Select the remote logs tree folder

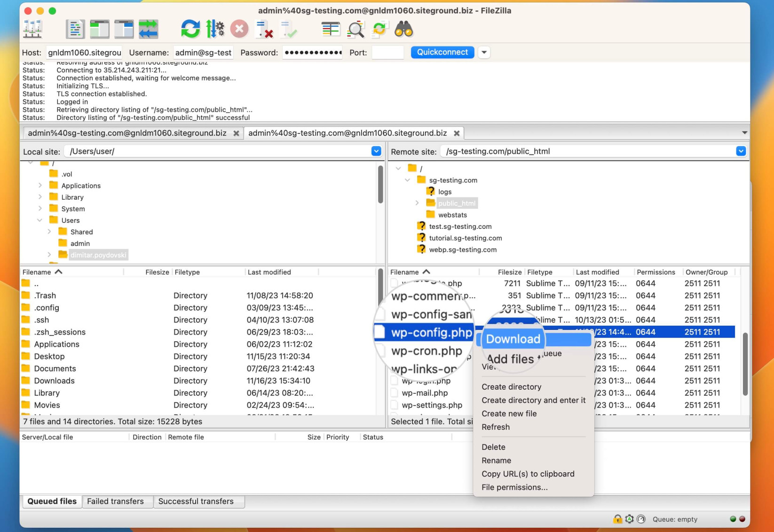pyautogui.click(x=444, y=192)
